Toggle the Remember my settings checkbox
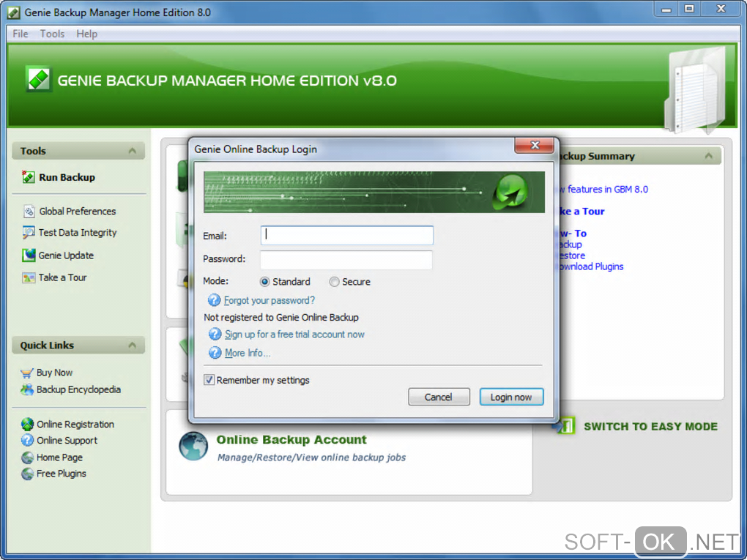The width and height of the screenshot is (747, 560). tap(209, 379)
